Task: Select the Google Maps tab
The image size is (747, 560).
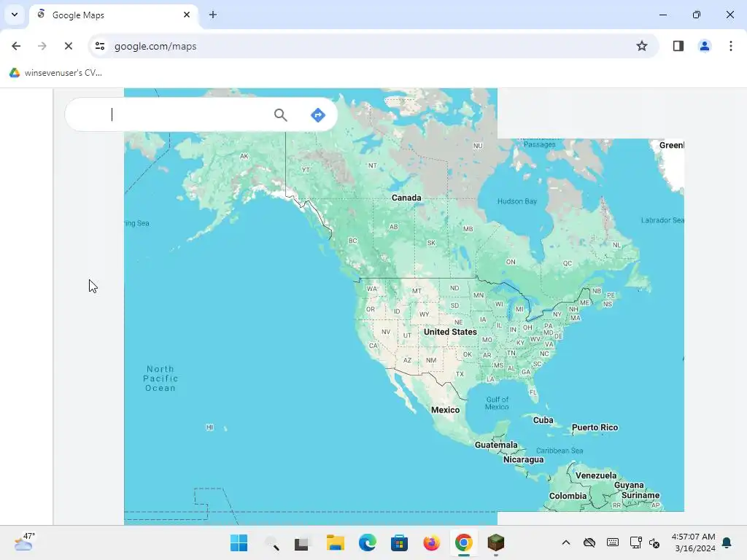Action: pyautogui.click(x=112, y=15)
